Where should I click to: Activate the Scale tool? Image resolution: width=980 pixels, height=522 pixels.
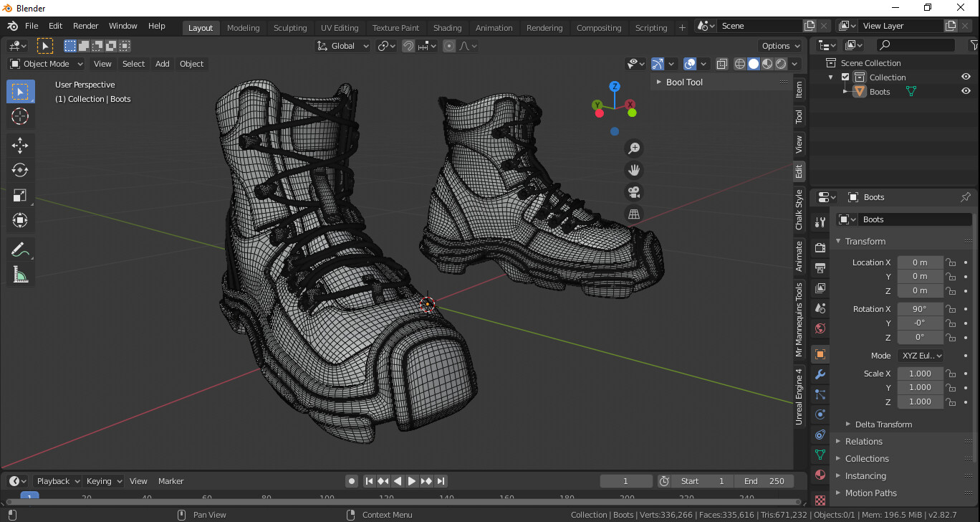20,195
